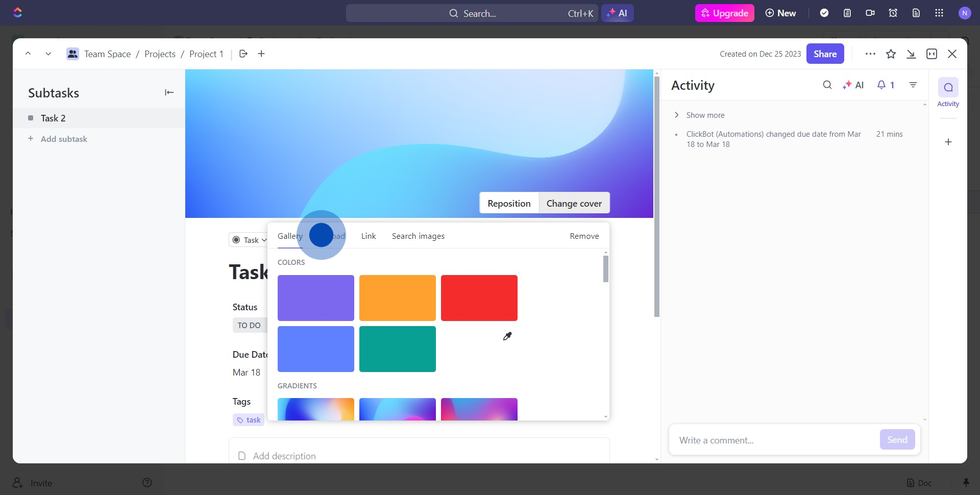Choose the purple color swatch

[x=316, y=298]
